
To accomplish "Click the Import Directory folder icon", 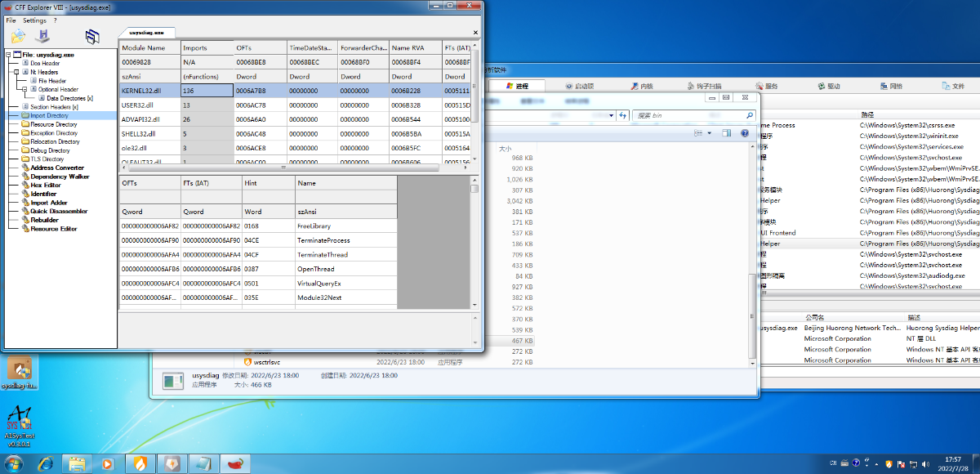I will [24, 115].
